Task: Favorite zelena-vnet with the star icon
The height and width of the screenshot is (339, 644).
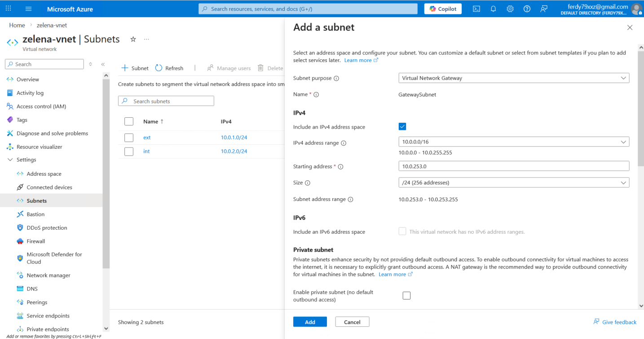Action: (x=133, y=39)
